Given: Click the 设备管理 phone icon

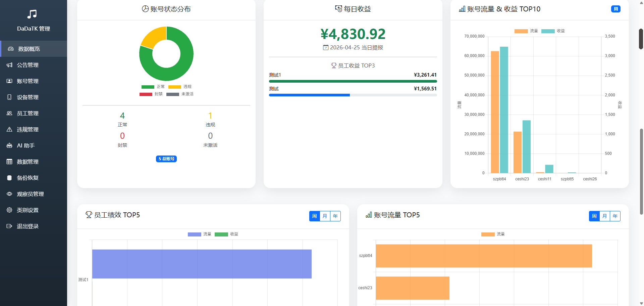Looking at the screenshot, I should pos(9,97).
